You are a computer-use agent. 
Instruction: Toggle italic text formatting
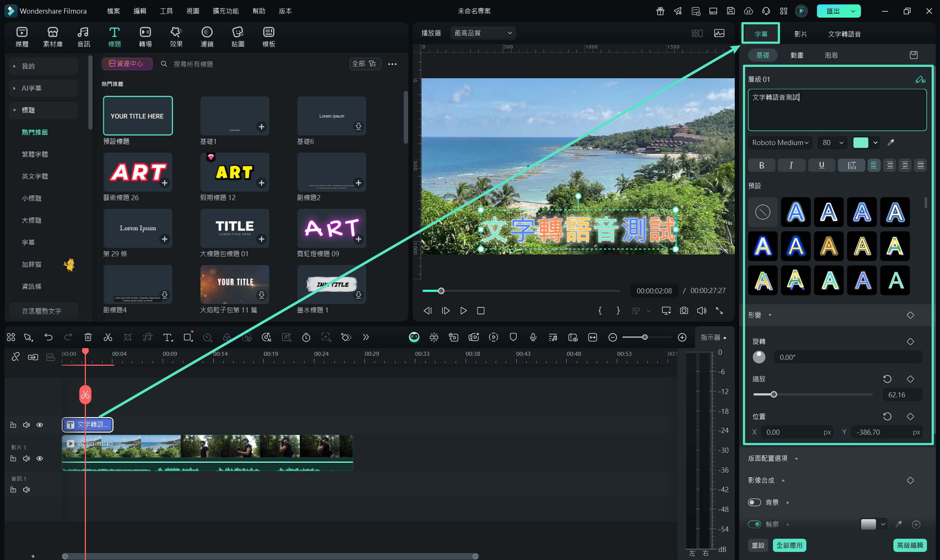tap(791, 165)
